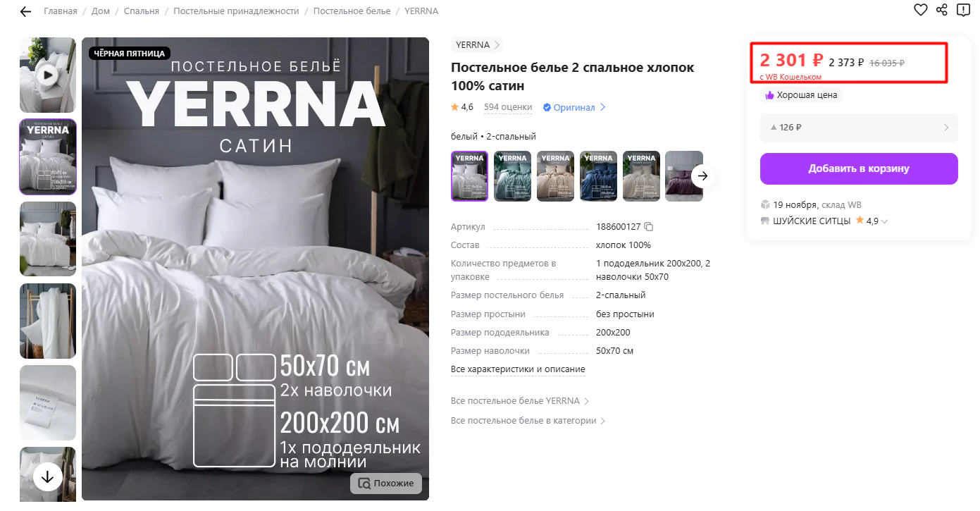The height and width of the screenshot is (511, 980).
Task: Copy the article number 188600127
Action: [649, 227]
